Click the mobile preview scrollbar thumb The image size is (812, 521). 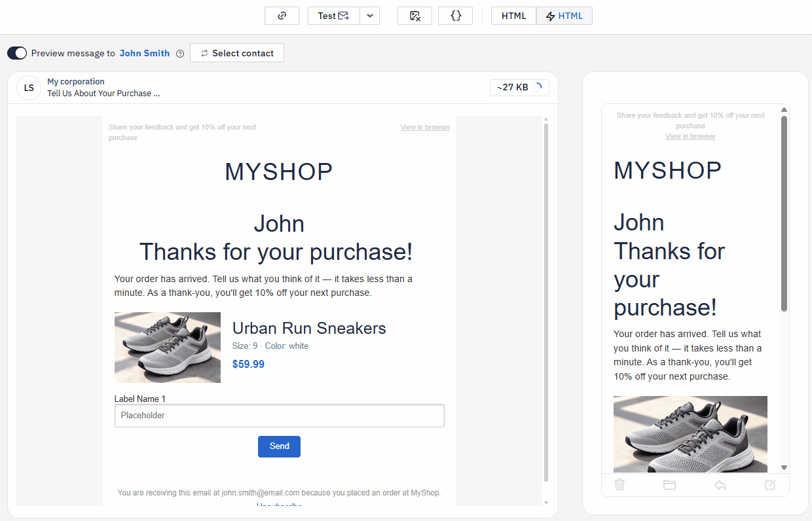[x=784, y=213]
